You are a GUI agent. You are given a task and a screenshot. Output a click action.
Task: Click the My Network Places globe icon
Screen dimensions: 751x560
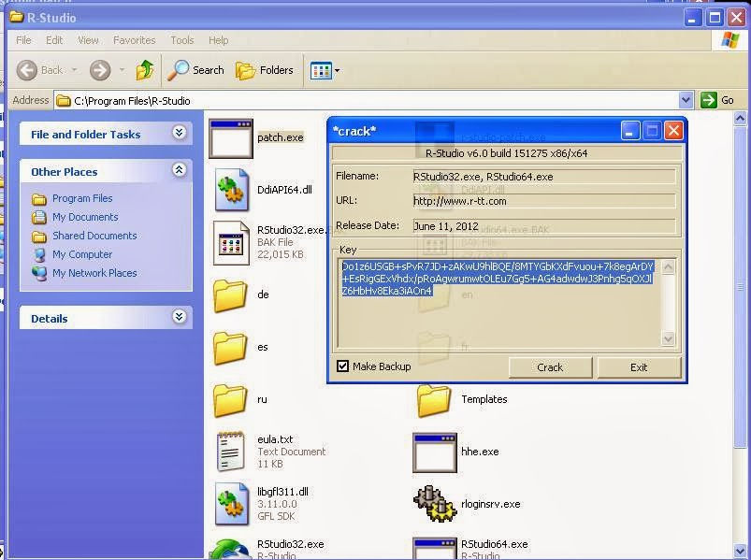point(38,273)
